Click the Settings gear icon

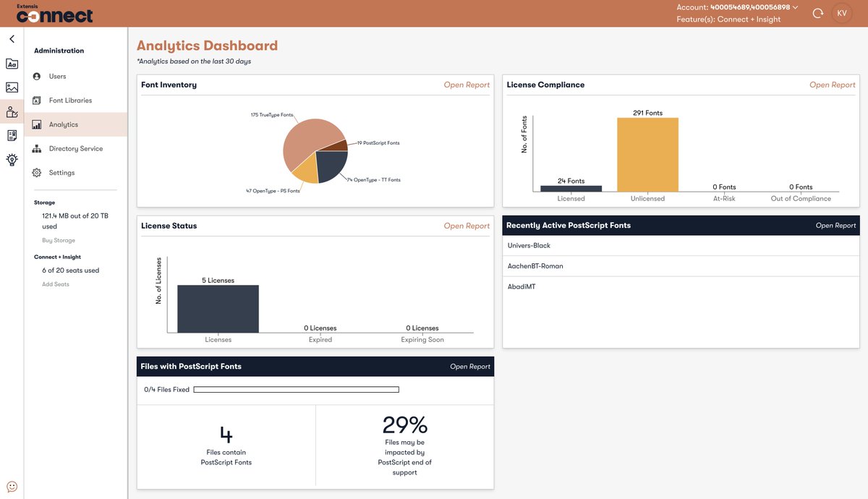pos(37,173)
